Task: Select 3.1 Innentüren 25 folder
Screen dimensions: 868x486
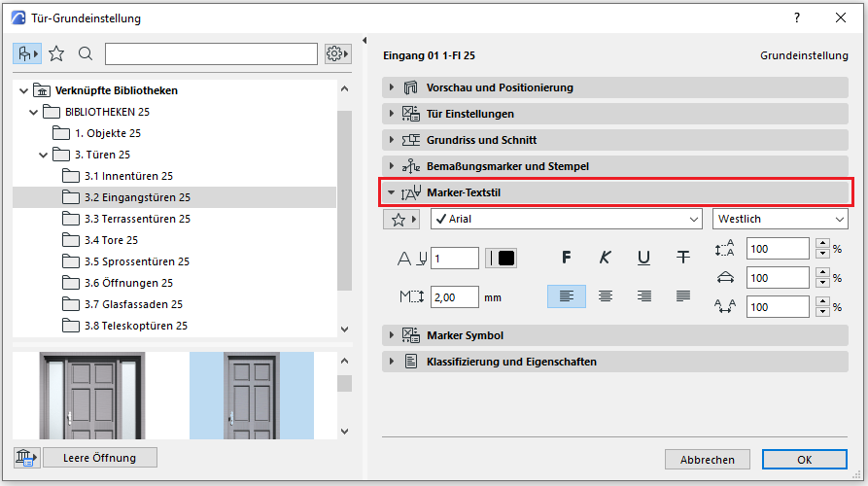Action: pos(128,176)
